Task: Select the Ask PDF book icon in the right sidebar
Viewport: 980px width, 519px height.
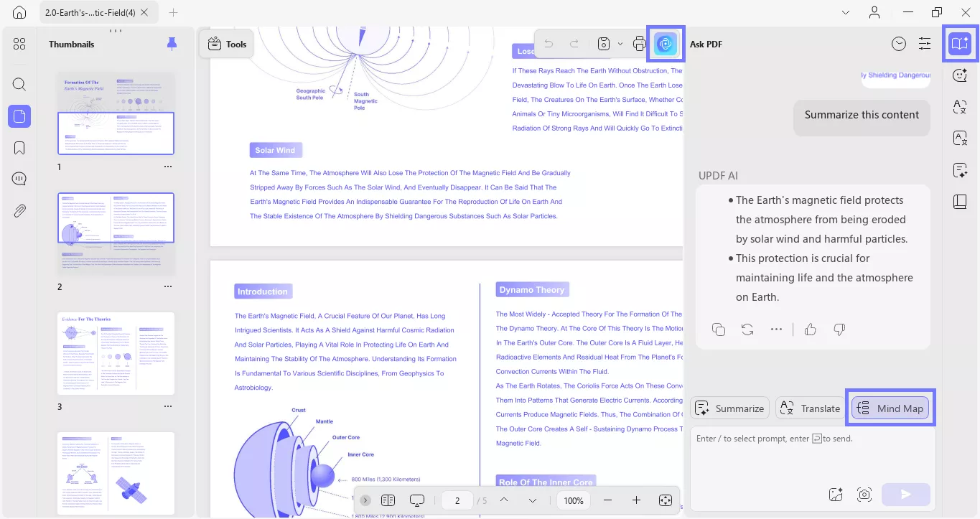Action: pyautogui.click(x=960, y=44)
